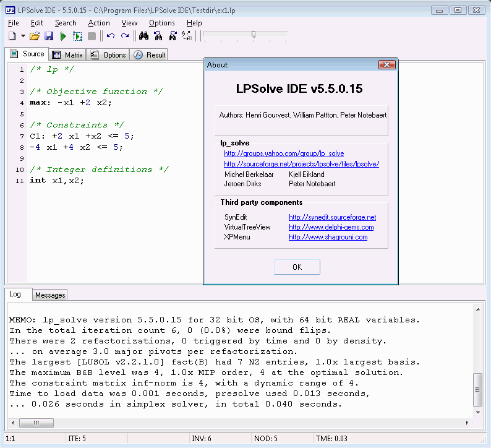Viewport: 491px width, 448px height.
Task: Select the Messages tab
Action: tap(50, 295)
